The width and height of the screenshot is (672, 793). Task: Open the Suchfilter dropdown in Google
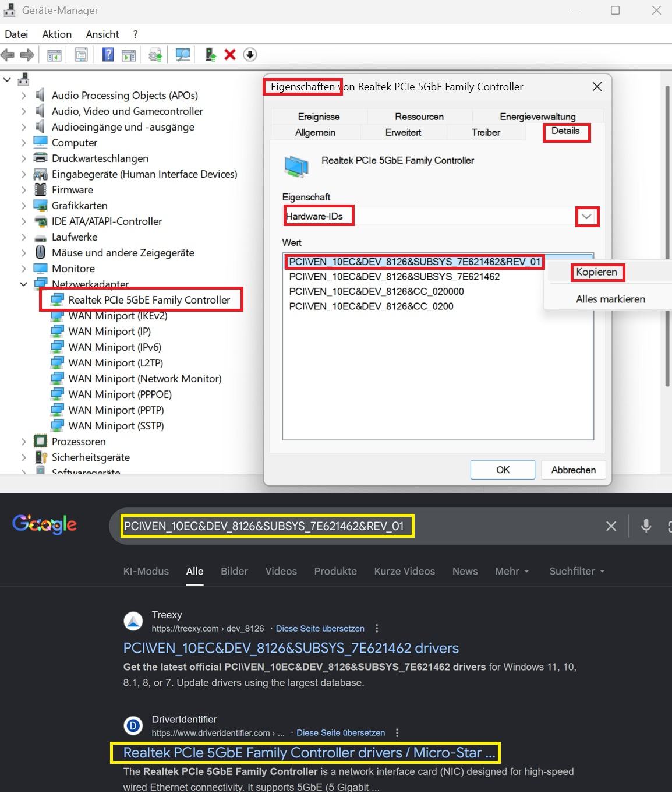coord(576,572)
